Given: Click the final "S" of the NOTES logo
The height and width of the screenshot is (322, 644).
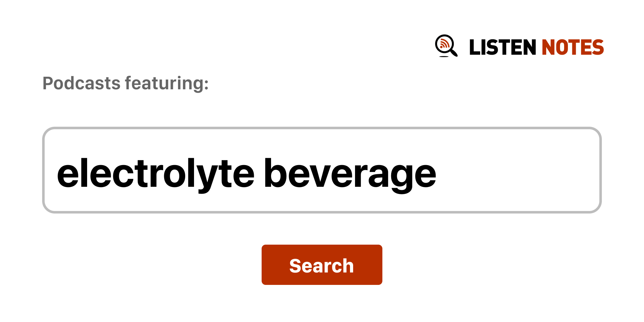Looking at the screenshot, I should click(598, 47).
